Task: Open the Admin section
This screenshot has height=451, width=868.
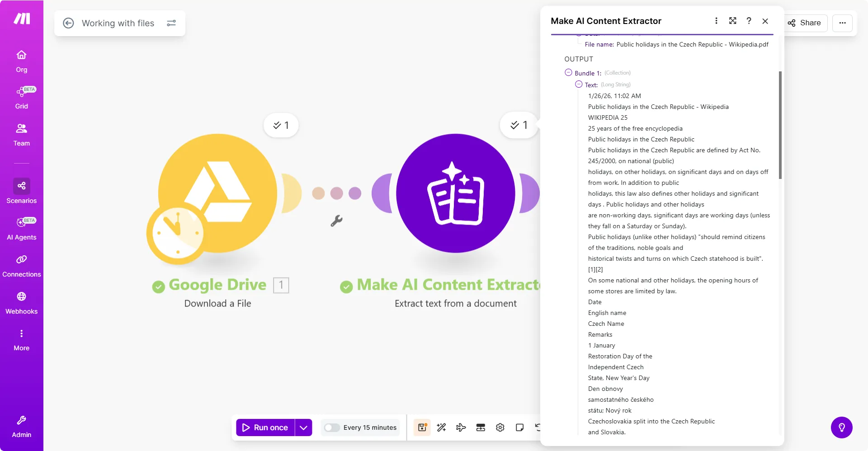Action: 22,427
